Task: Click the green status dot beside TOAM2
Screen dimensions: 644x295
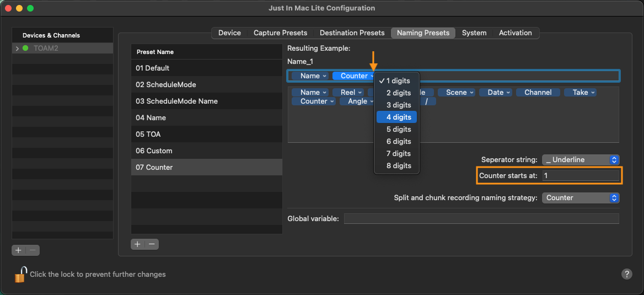Action: [x=25, y=49]
